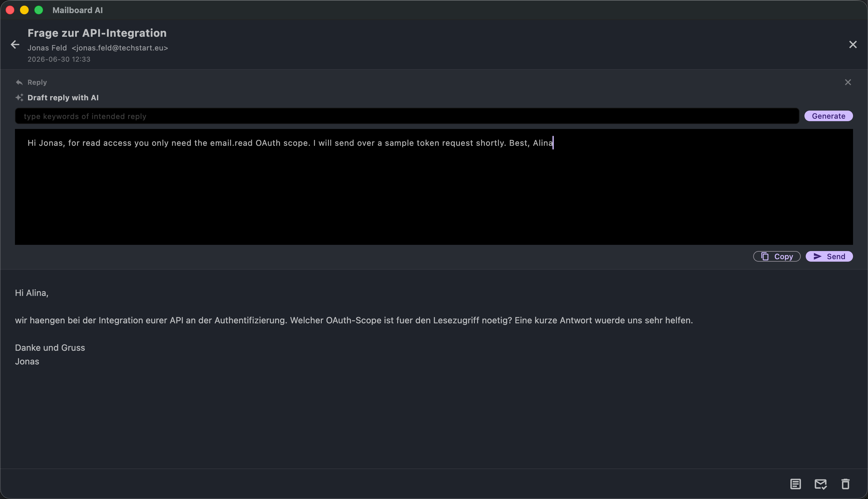Click the Generate button
868x499 pixels.
pyautogui.click(x=828, y=116)
